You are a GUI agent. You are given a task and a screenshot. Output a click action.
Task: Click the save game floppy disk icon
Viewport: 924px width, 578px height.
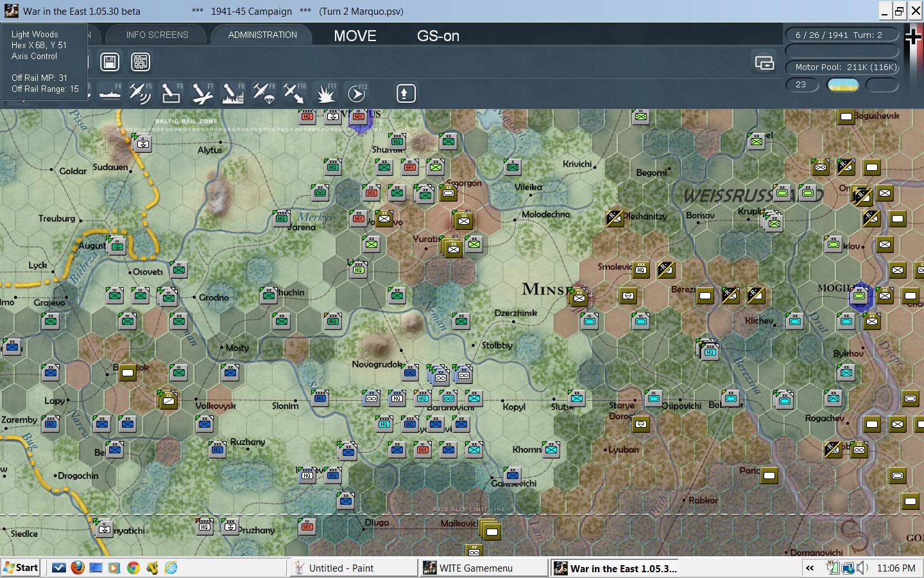coord(110,62)
